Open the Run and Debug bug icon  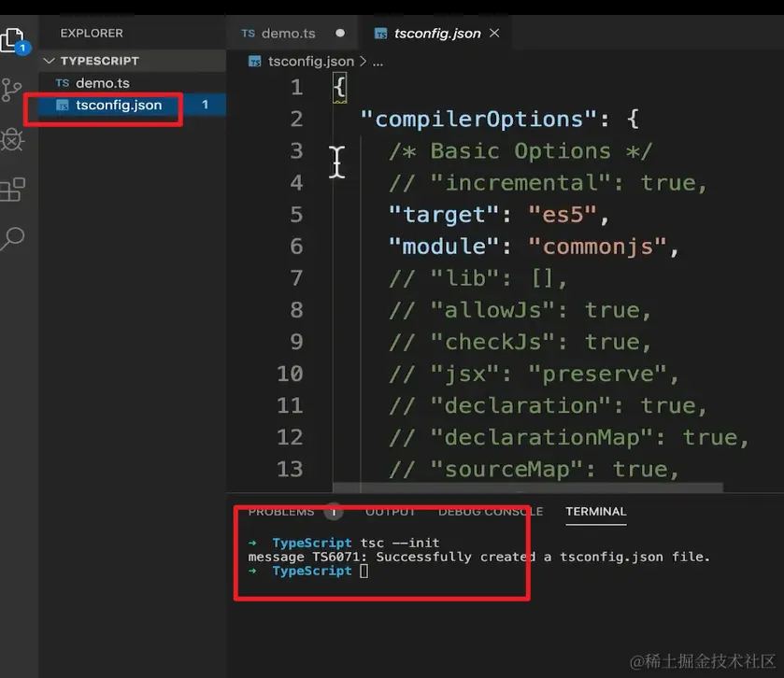(x=12, y=139)
